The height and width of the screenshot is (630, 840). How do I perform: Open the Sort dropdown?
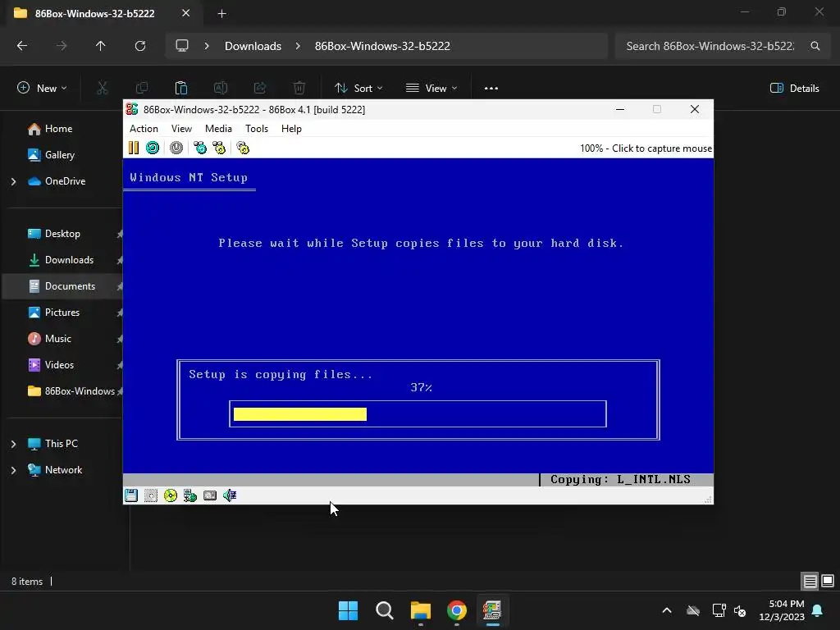(358, 88)
